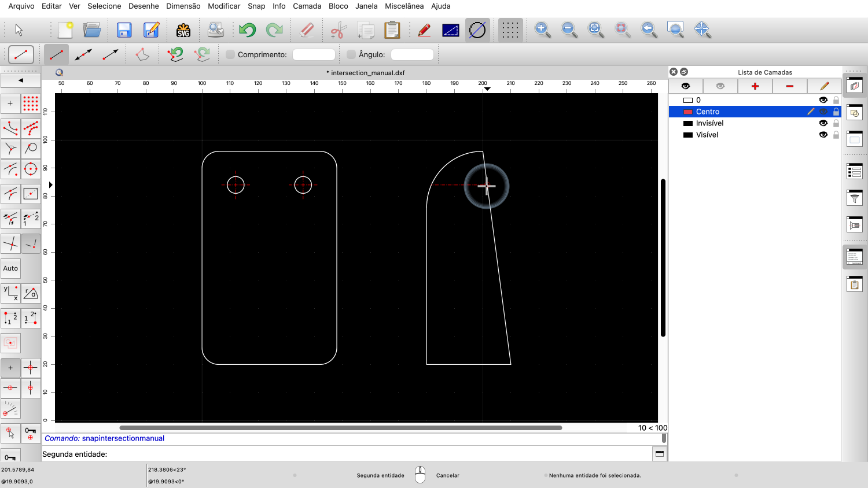
Task: Select the two-point line tool button
Action: (x=56, y=54)
